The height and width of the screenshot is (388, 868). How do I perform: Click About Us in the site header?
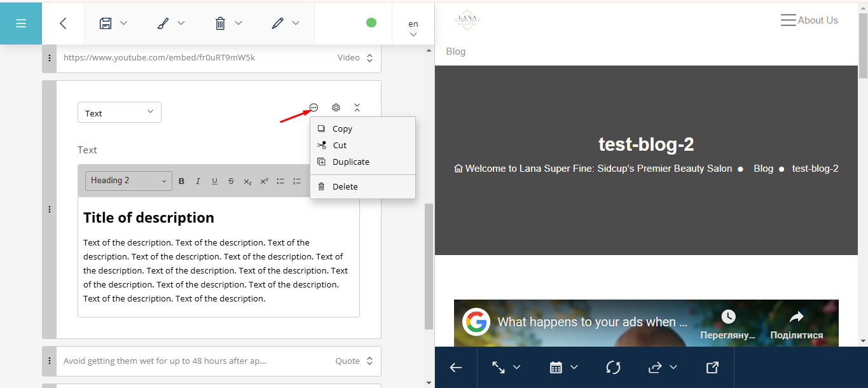[817, 20]
